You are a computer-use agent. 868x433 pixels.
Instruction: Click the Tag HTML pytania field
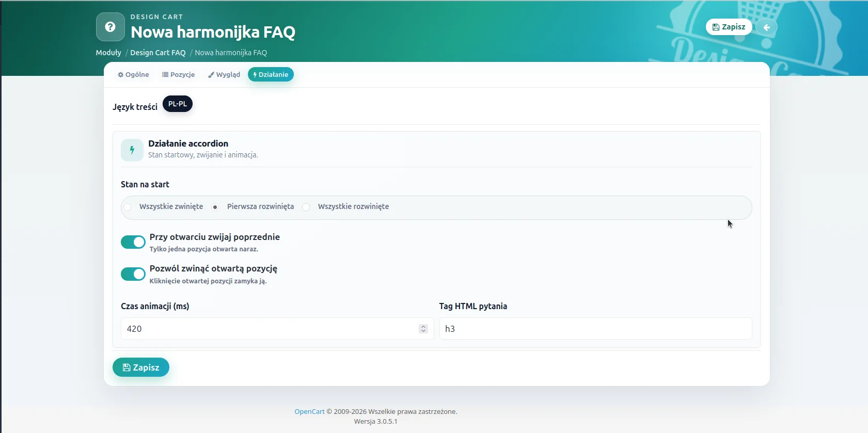595,329
